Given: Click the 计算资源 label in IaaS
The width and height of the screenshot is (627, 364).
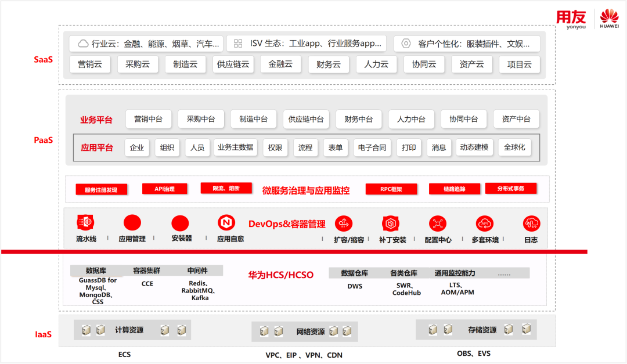Looking at the screenshot, I should (x=129, y=330).
